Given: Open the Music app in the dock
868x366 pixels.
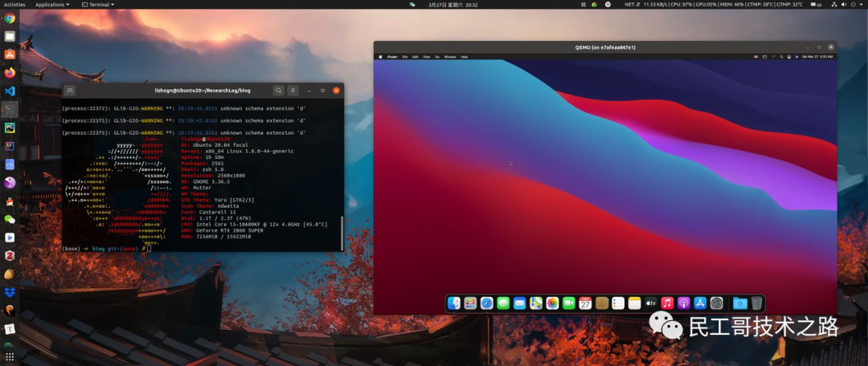Looking at the screenshot, I should pos(667,303).
